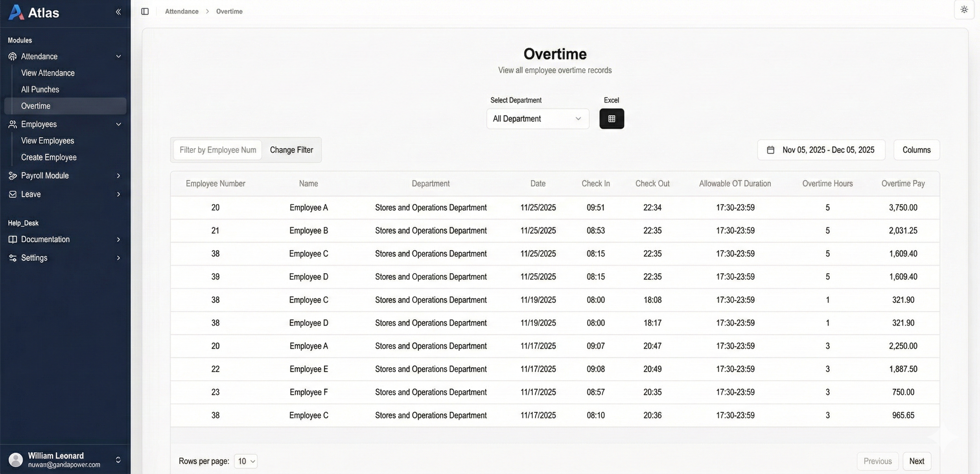The height and width of the screenshot is (474, 980).
Task: Change the rows per page dropdown
Action: pyautogui.click(x=245, y=461)
